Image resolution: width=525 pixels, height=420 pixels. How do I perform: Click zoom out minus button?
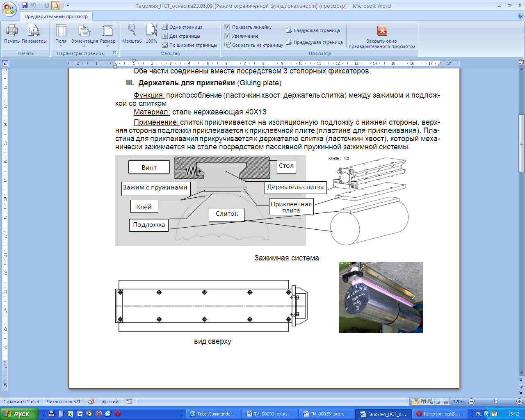[x=471, y=402]
